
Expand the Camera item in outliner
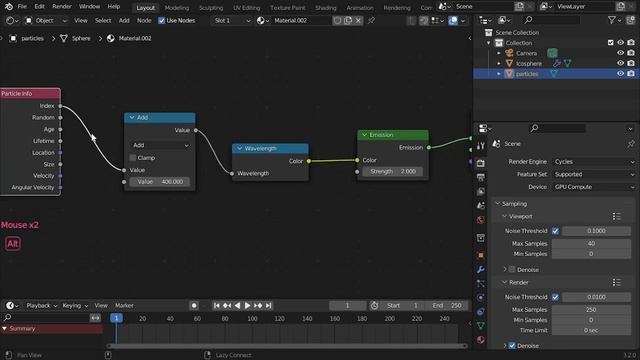click(x=498, y=53)
